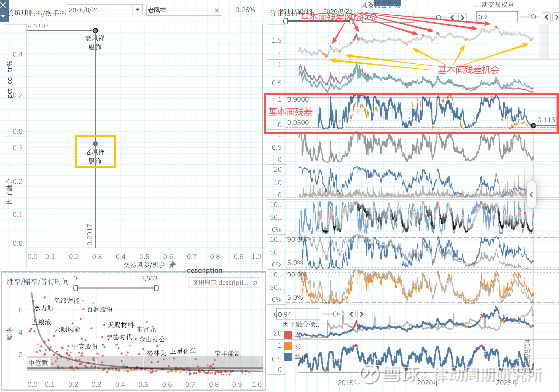
Task: Edit the 0.7 周期交易权重 value field
Action: (x=497, y=17)
